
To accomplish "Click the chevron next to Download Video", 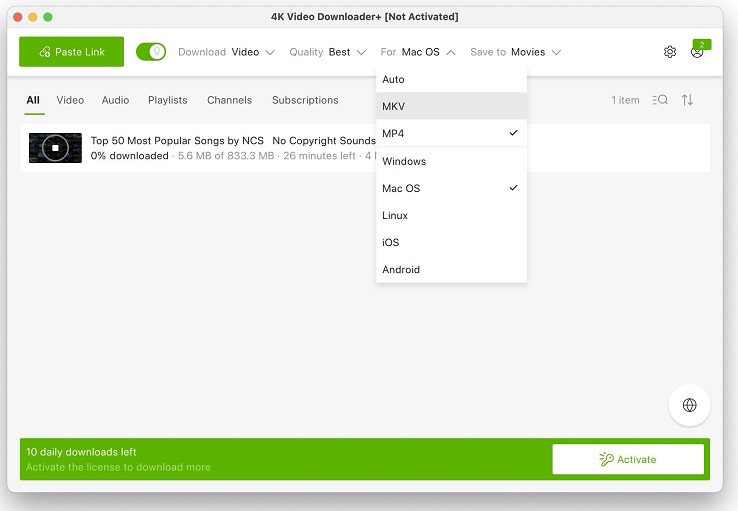I will tap(270, 52).
